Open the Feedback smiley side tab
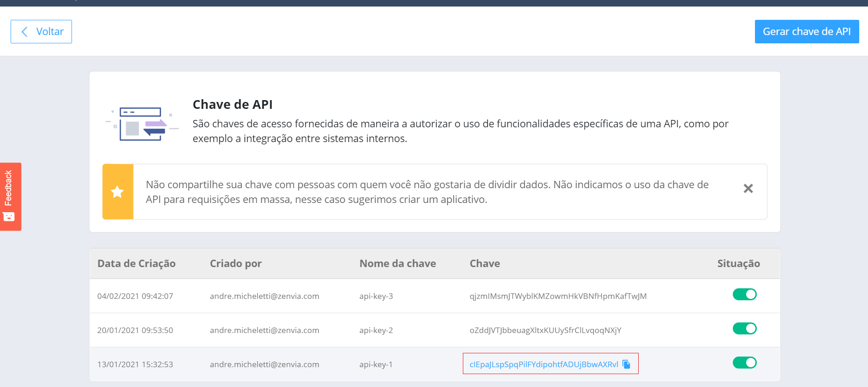This screenshot has width=868, height=387. pos(11,196)
